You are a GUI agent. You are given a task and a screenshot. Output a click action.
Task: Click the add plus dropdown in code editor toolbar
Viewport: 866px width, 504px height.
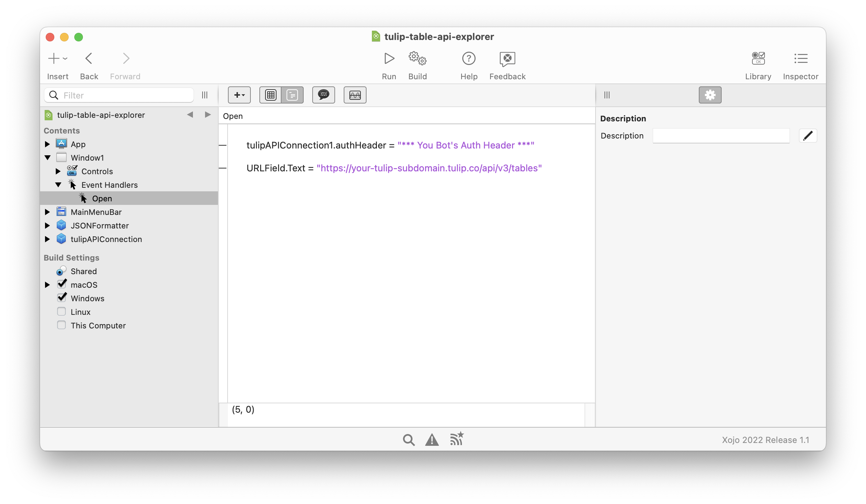pos(239,95)
